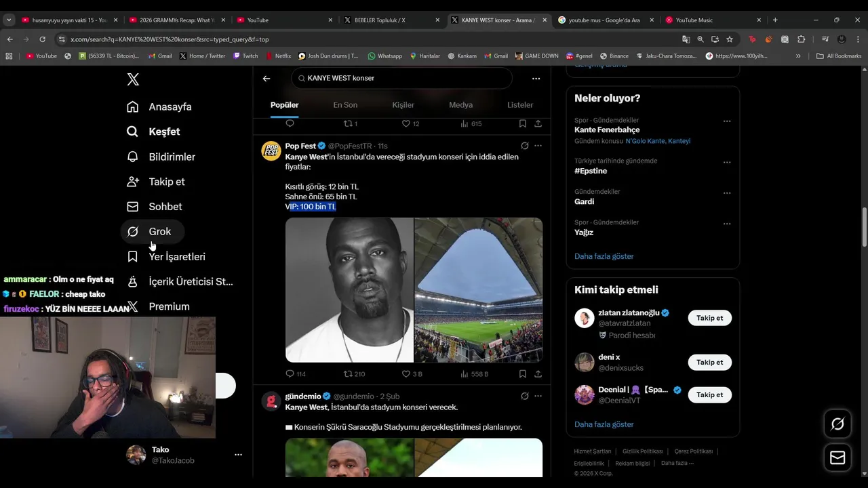Open Yağız trending topic
The width and height of the screenshot is (868, 488).
[x=584, y=232]
